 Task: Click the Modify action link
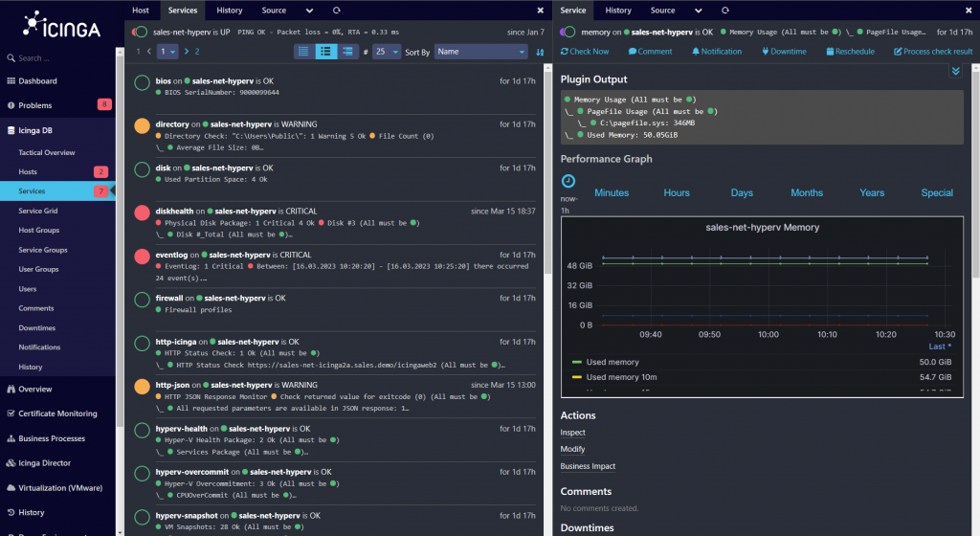[x=572, y=449]
